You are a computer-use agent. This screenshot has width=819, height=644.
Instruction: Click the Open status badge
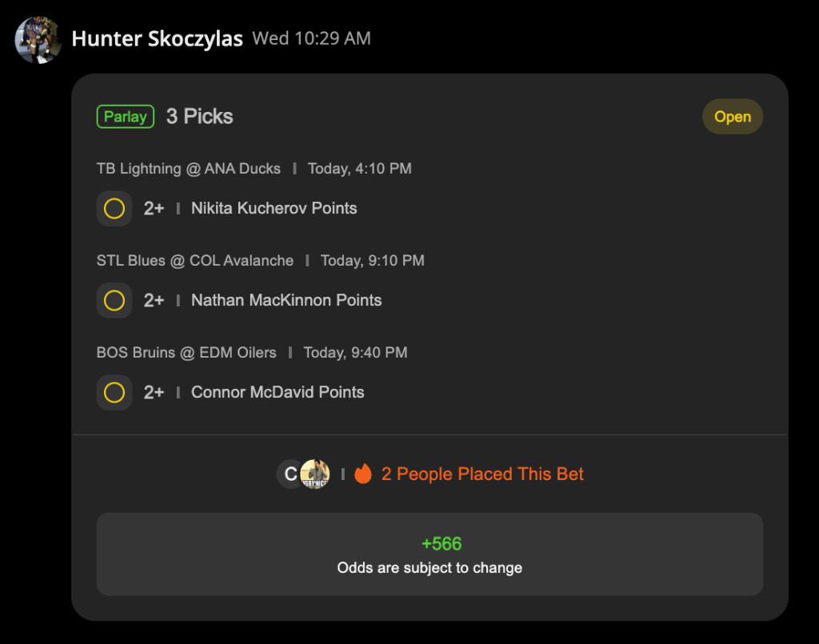coord(733,117)
